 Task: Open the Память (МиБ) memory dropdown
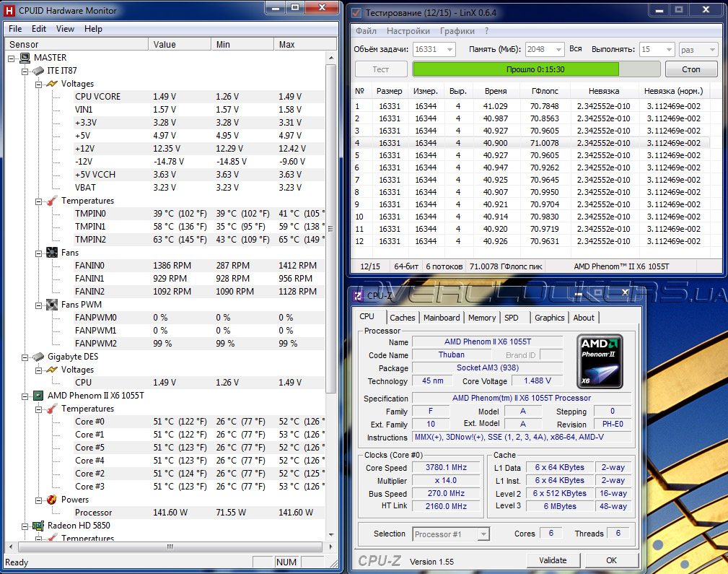[x=557, y=49]
